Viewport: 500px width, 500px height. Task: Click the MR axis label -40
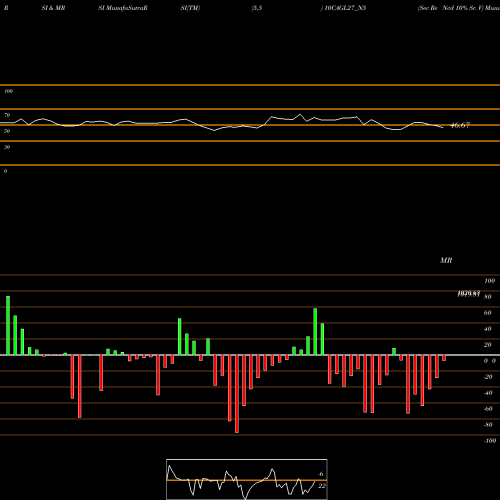(488, 393)
